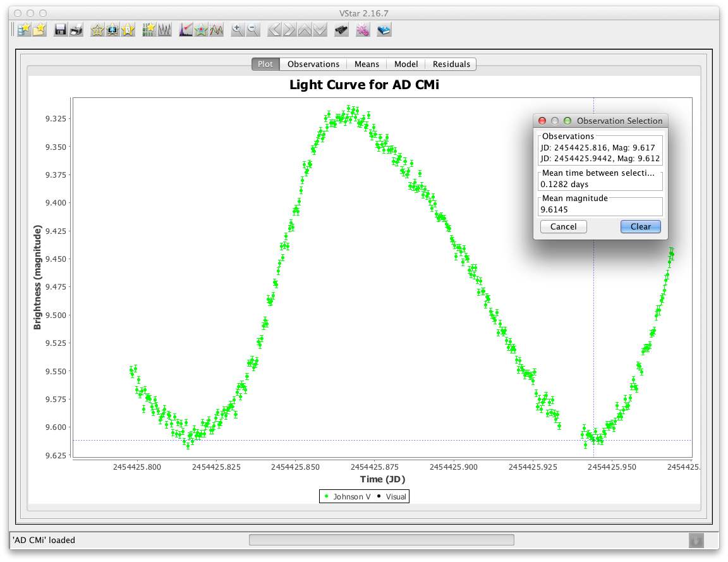Click the Zoom In magnifier icon
728x562 pixels.
pos(238,30)
